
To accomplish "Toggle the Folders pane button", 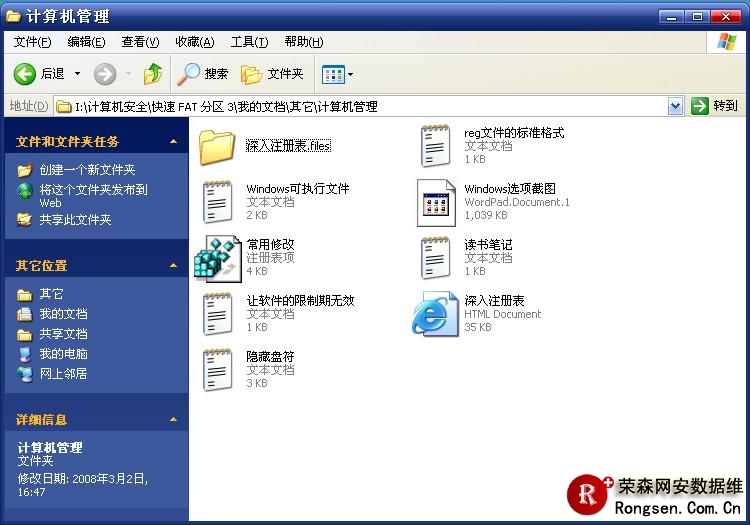I will (x=273, y=74).
